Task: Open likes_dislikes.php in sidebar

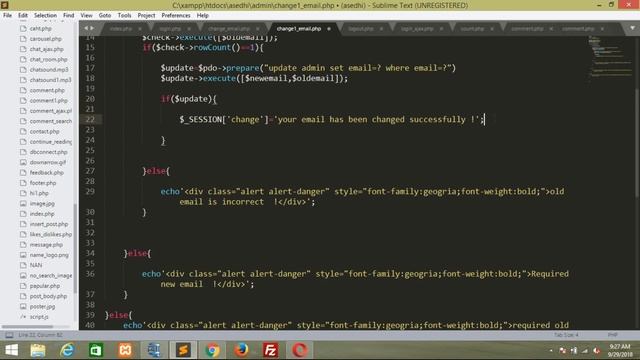Action: (x=51, y=234)
